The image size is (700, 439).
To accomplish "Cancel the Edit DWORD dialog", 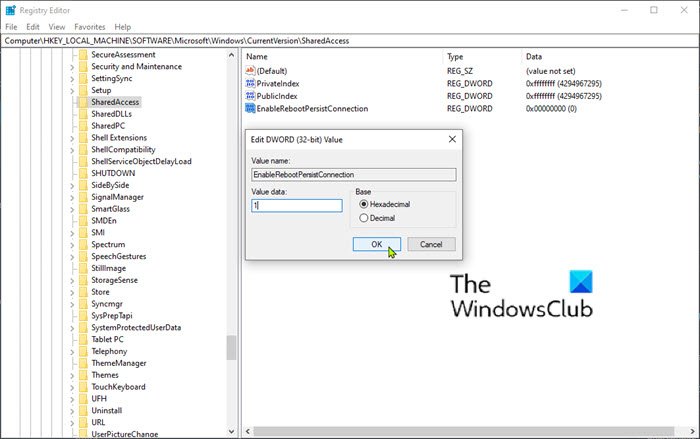I will [431, 244].
